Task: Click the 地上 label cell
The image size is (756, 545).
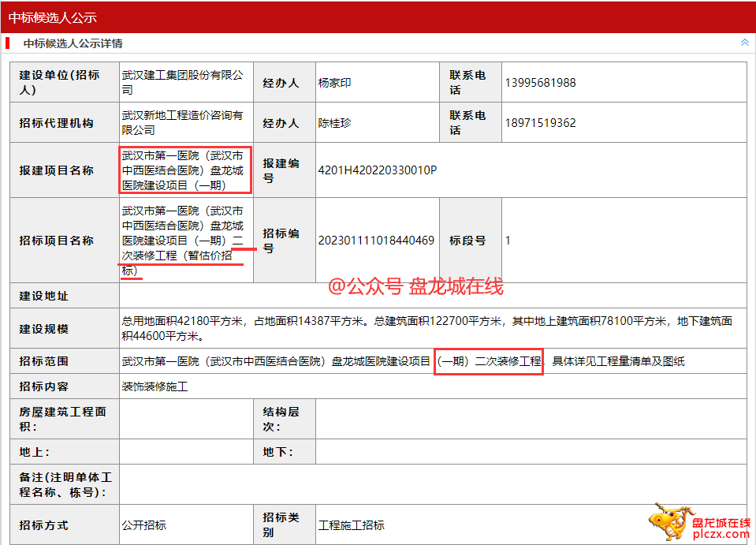Action: click(x=65, y=452)
